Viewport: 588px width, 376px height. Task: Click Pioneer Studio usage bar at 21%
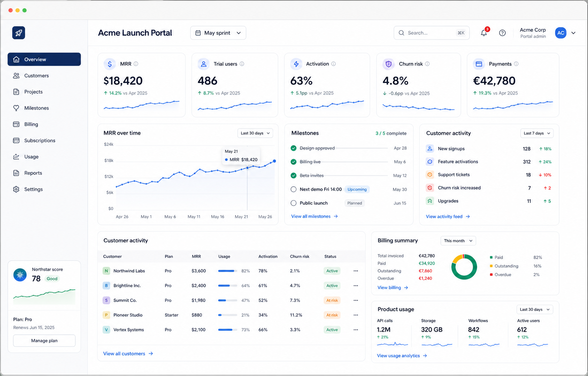pos(228,315)
